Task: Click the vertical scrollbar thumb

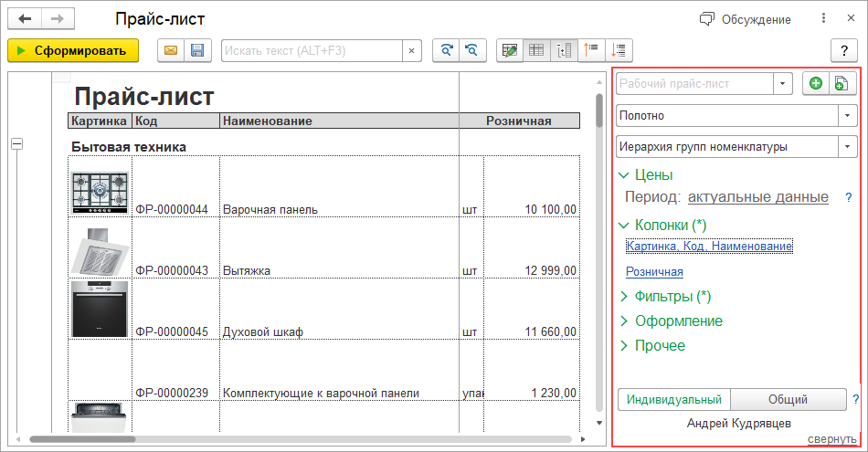Action: pos(599,110)
